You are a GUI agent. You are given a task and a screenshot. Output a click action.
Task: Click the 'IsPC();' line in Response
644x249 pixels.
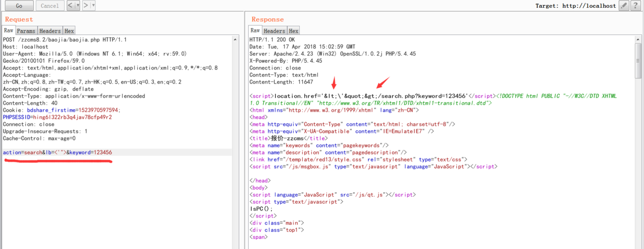[261, 209]
